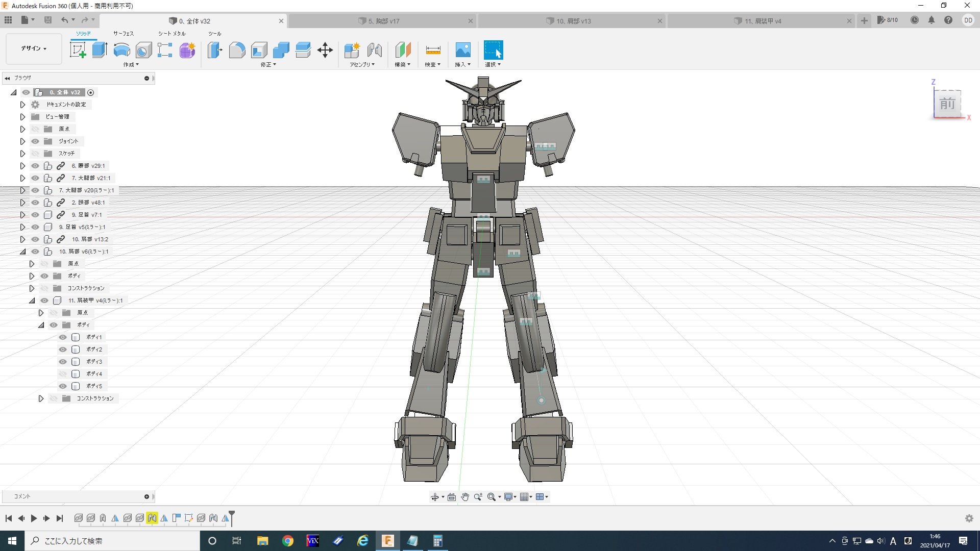The width and height of the screenshot is (980, 551).
Task: Open the 作成 menu label
Action: click(131, 65)
